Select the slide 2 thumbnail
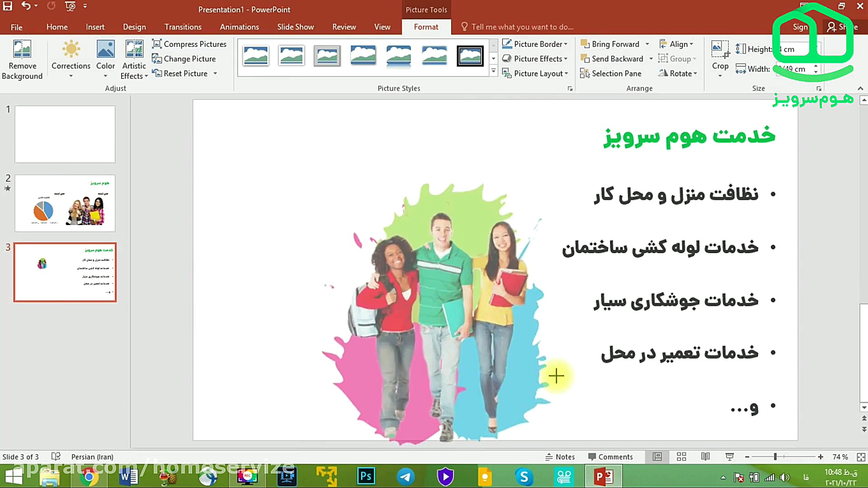 [x=65, y=203]
